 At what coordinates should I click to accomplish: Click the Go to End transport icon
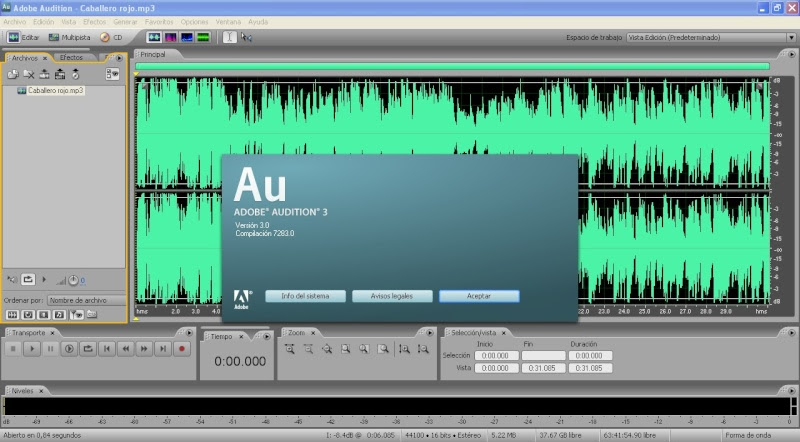(x=163, y=348)
